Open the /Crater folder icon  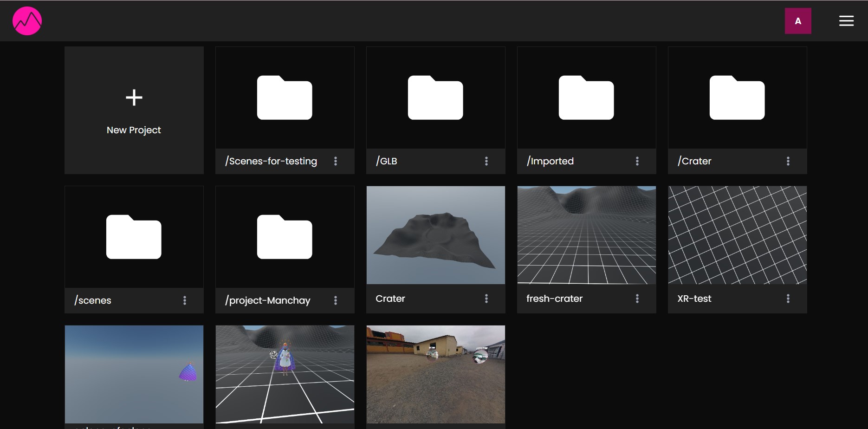click(737, 97)
